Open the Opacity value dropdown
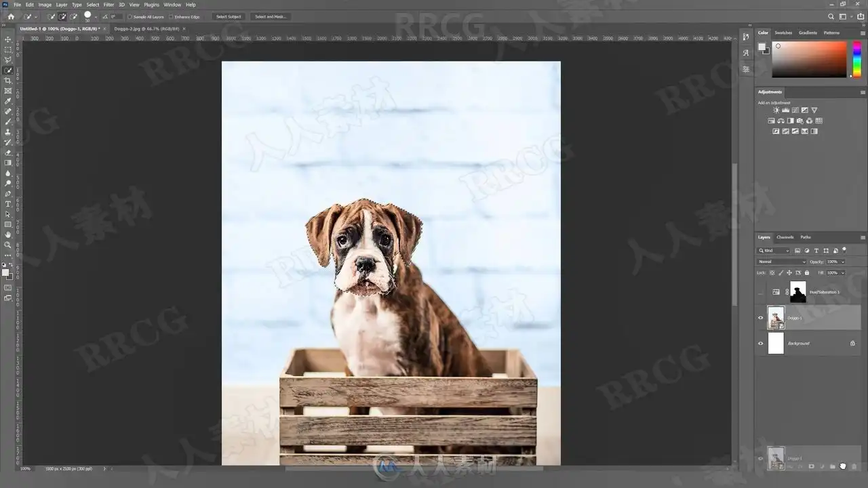Image resolution: width=868 pixels, height=488 pixels. click(843, 262)
